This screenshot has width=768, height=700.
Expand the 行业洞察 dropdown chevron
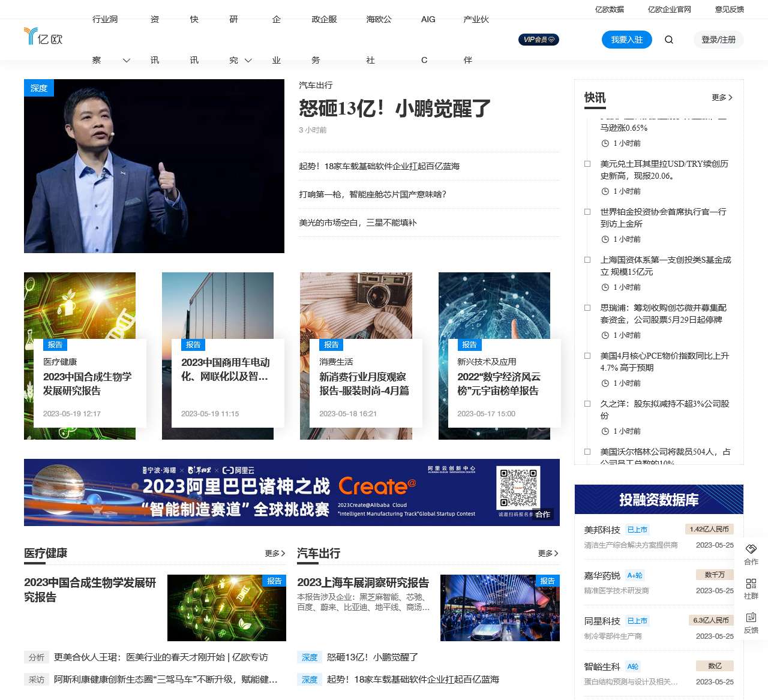(127, 61)
